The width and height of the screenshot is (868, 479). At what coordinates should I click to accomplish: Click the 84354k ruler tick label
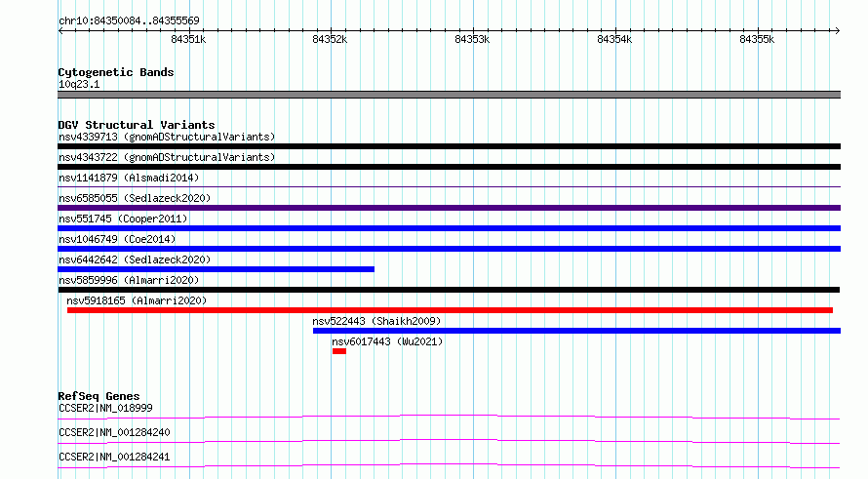[614, 39]
